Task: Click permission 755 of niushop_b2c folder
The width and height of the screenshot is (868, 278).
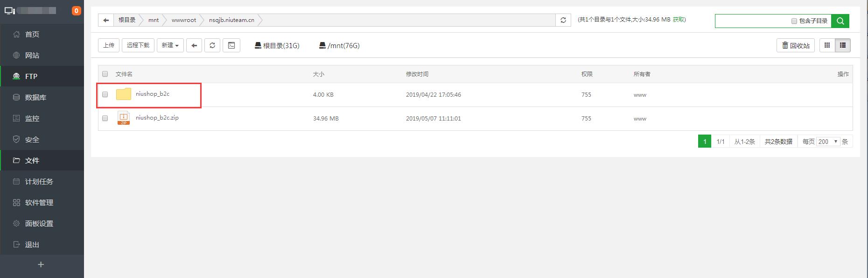Action: pos(586,95)
